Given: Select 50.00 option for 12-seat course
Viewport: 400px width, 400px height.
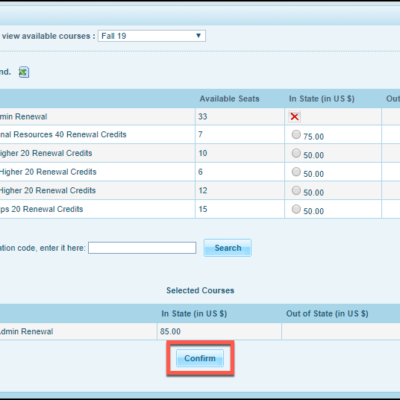Looking at the screenshot, I should 296,190.
